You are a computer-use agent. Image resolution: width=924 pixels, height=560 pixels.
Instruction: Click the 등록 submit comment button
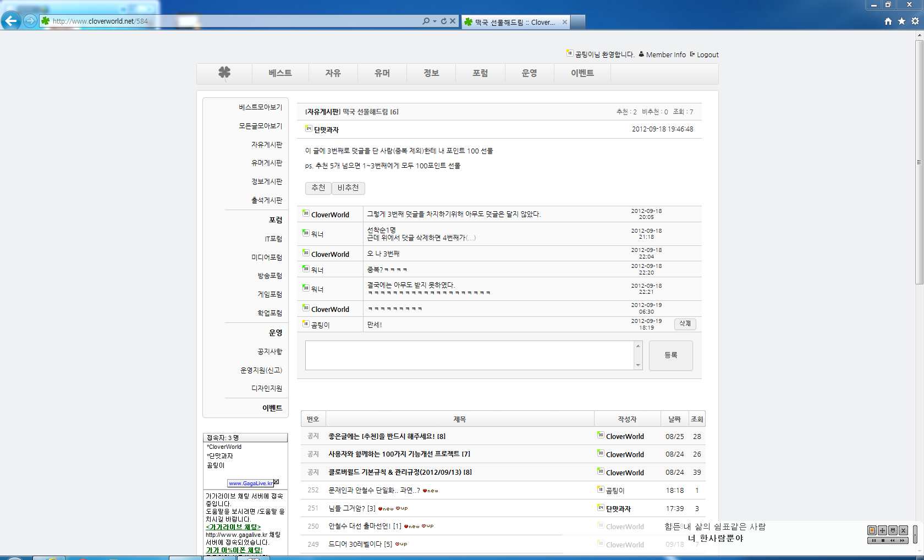coord(670,355)
